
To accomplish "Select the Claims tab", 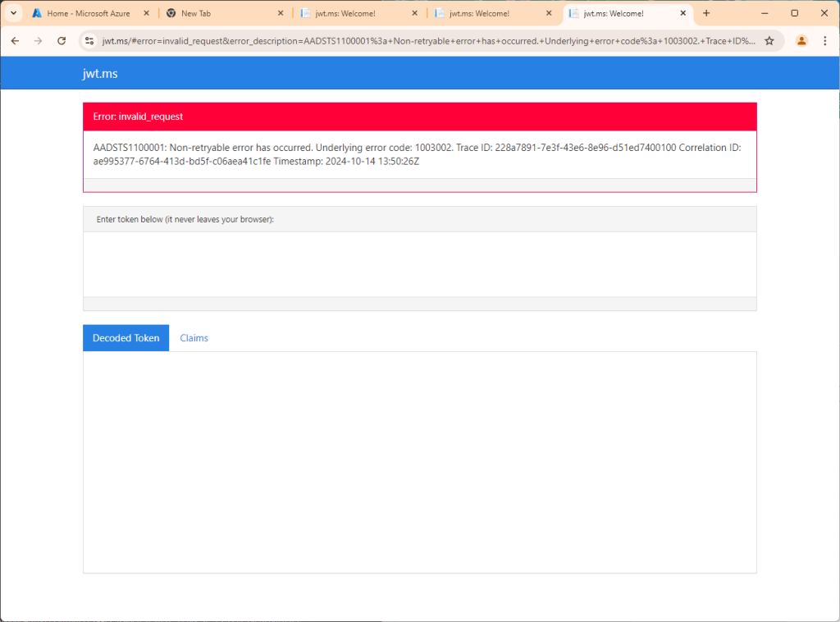I will pos(194,338).
